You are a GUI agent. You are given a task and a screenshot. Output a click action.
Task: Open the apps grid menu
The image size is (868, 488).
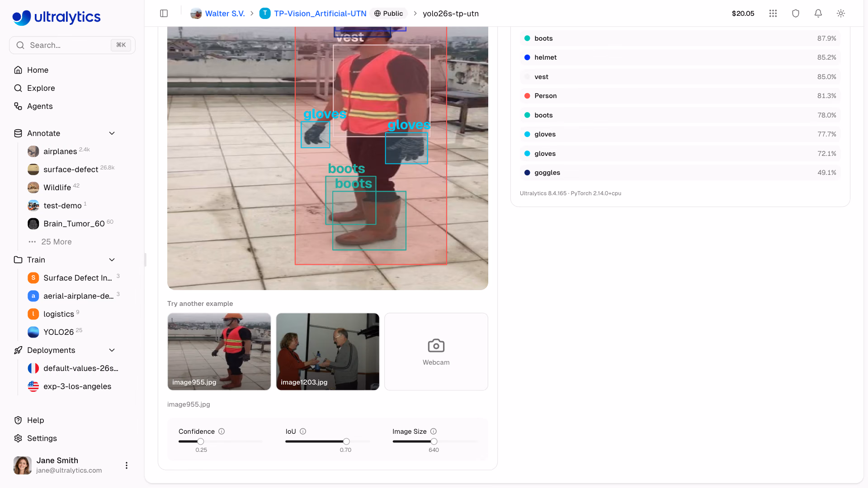coord(773,14)
